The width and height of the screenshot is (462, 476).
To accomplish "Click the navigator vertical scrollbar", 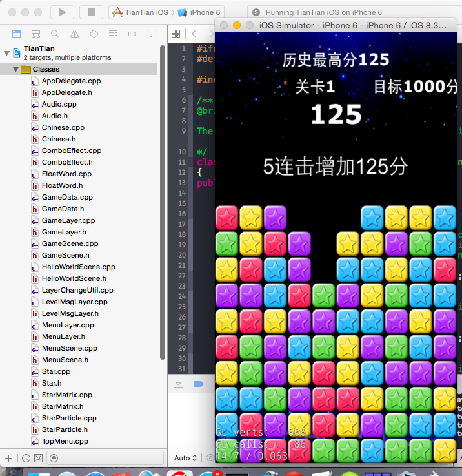I will tap(163, 203).
